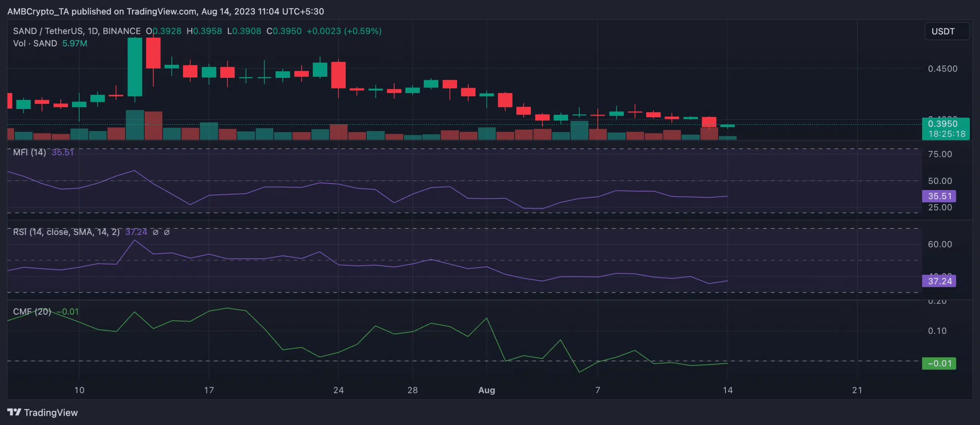The width and height of the screenshot is (980, 425).
Task: Click the +0.0023 (+0.59%) change text
Action: 344,31
